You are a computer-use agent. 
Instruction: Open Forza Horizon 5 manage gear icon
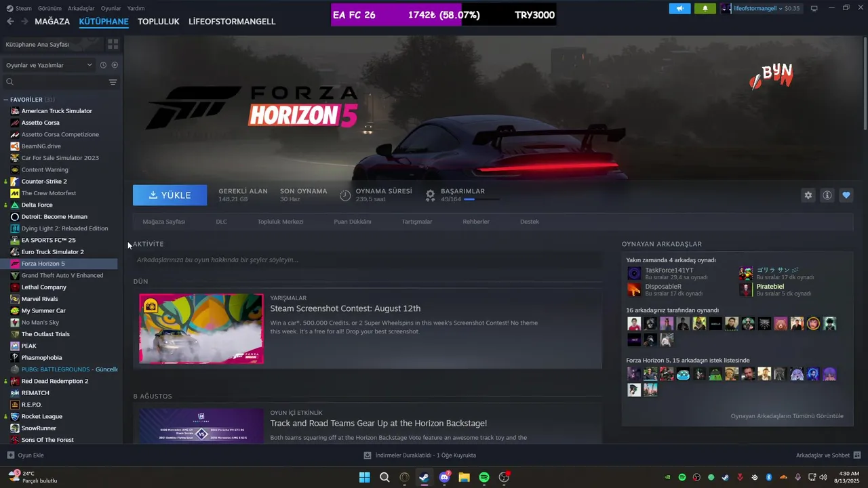808,195
